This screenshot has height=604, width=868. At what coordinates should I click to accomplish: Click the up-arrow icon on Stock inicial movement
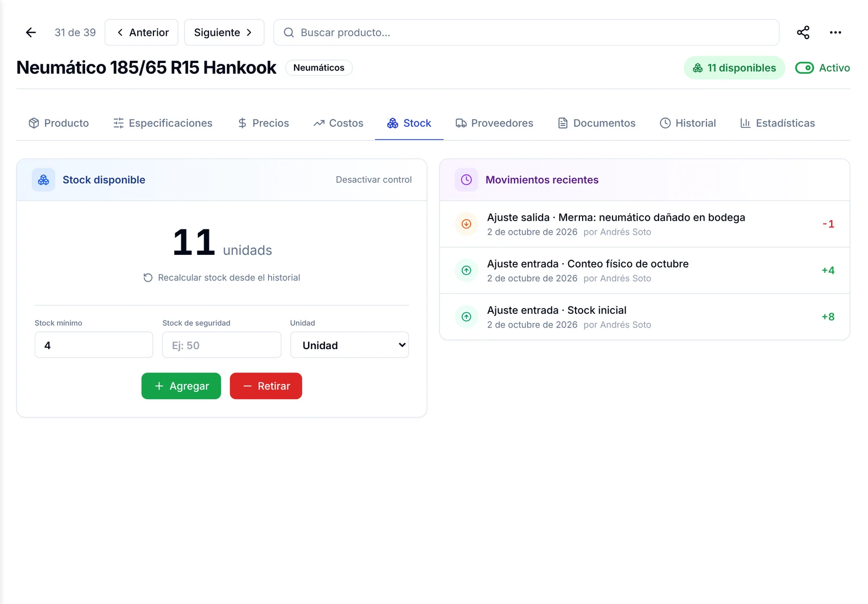pyautogui.click(x=467, y=317)
